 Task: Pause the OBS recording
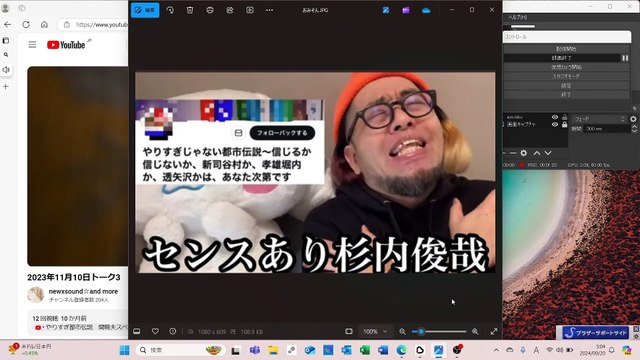(x=625, y=58)
